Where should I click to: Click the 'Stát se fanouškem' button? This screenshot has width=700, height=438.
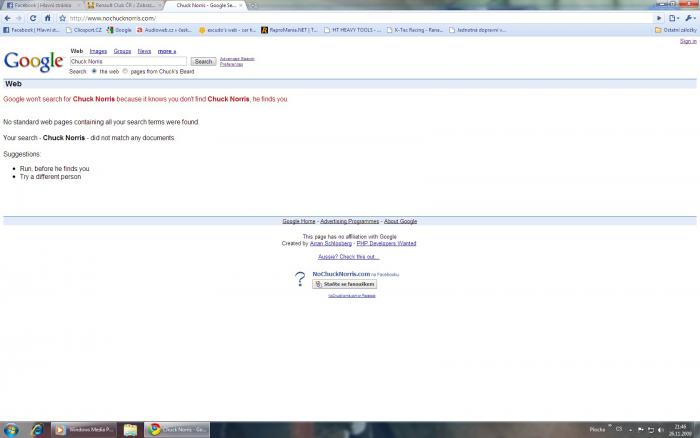click(x=344, y=284)
